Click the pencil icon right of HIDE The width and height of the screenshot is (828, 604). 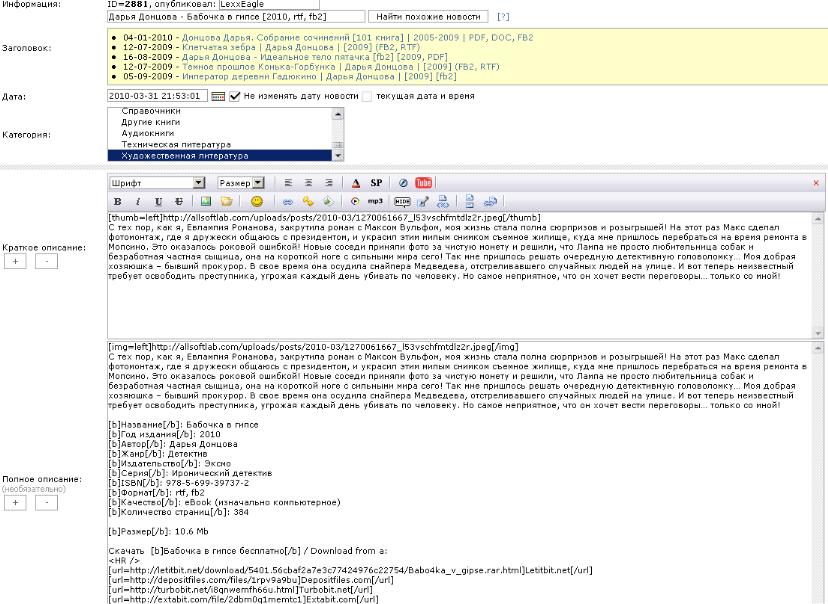[x=423, y=201]
